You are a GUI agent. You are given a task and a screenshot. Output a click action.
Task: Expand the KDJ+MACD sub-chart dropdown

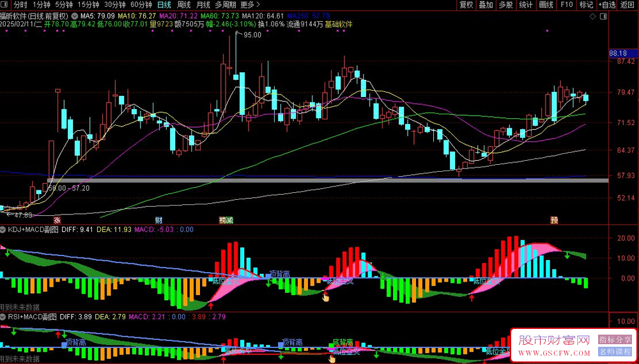point(4,229)
